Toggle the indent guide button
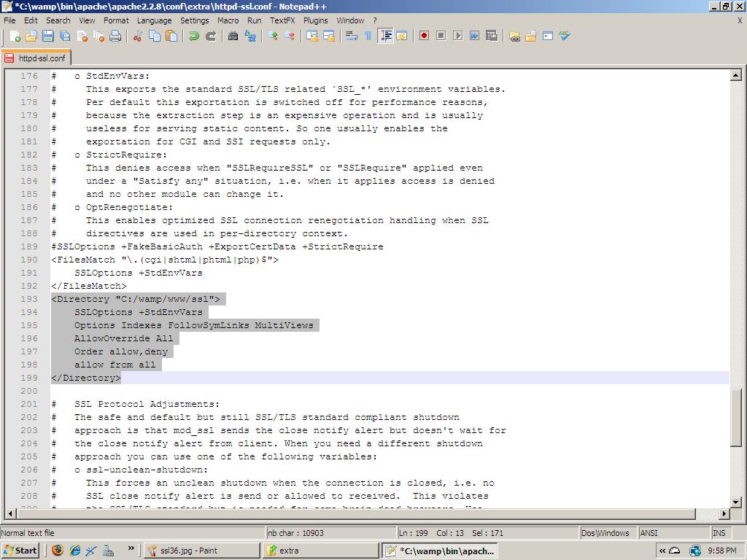Screen dimensions: 747x560 385,36
